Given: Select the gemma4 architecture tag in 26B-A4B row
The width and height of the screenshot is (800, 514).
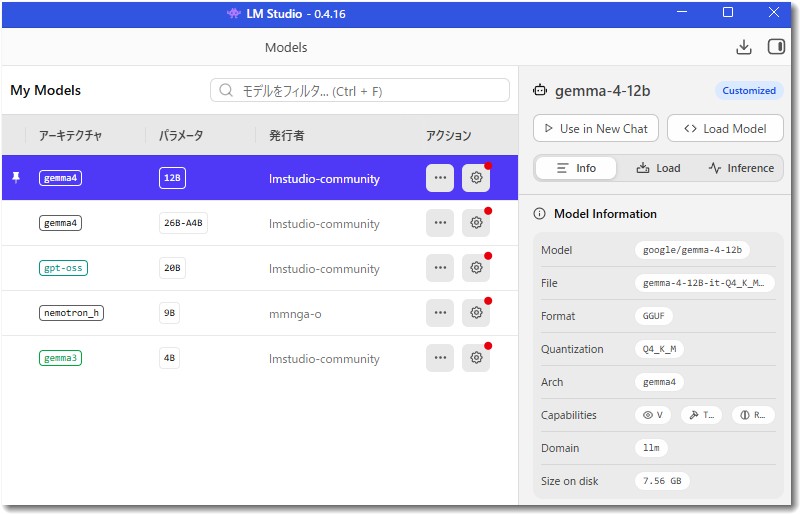Looking at the screenshot, I should click(60, 223).
